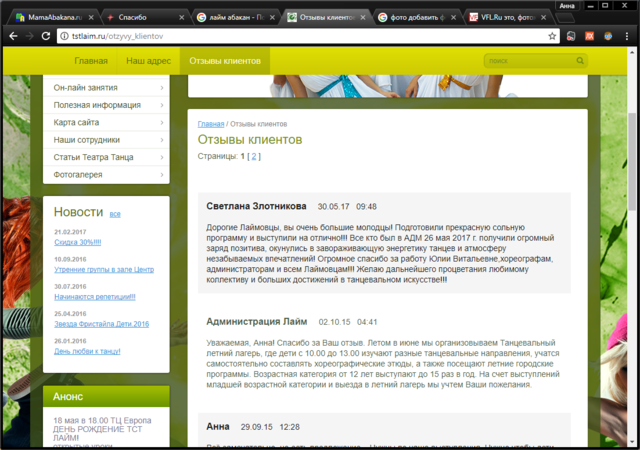Click the browser back arrow

(x=12, y=35)
